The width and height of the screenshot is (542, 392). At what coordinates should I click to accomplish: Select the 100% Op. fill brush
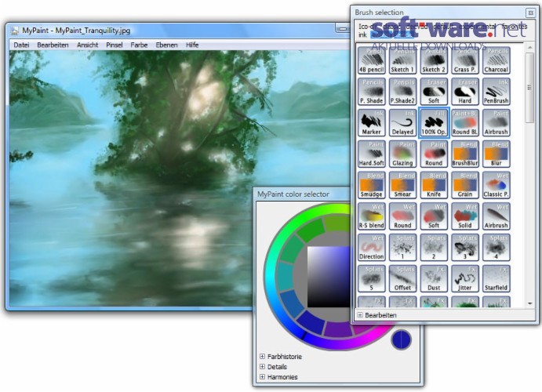tap(434, 122)
